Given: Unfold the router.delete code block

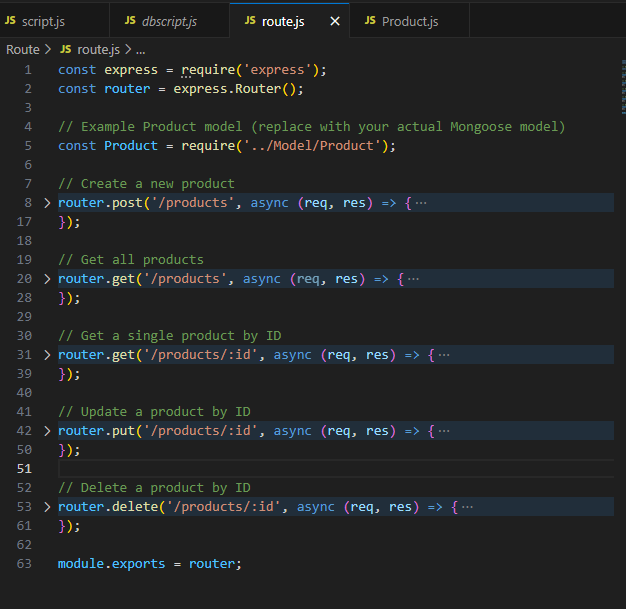Looking at the screenshot, I should pyautogui.click(x=46, y=507).
